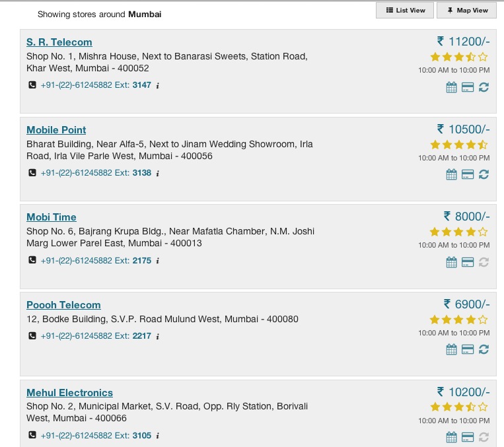Open Poooh Telecom store link
The image size is (504, 447).
tap(63, 304)
